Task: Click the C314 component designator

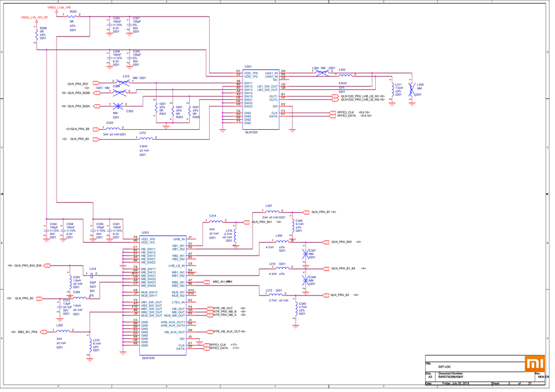Action: coord(213,216)
